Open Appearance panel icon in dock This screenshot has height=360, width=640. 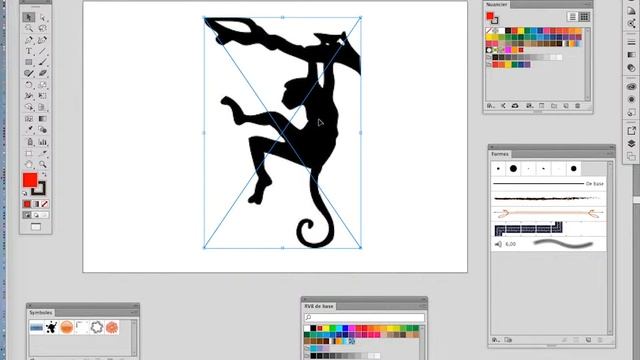[631, 99]
